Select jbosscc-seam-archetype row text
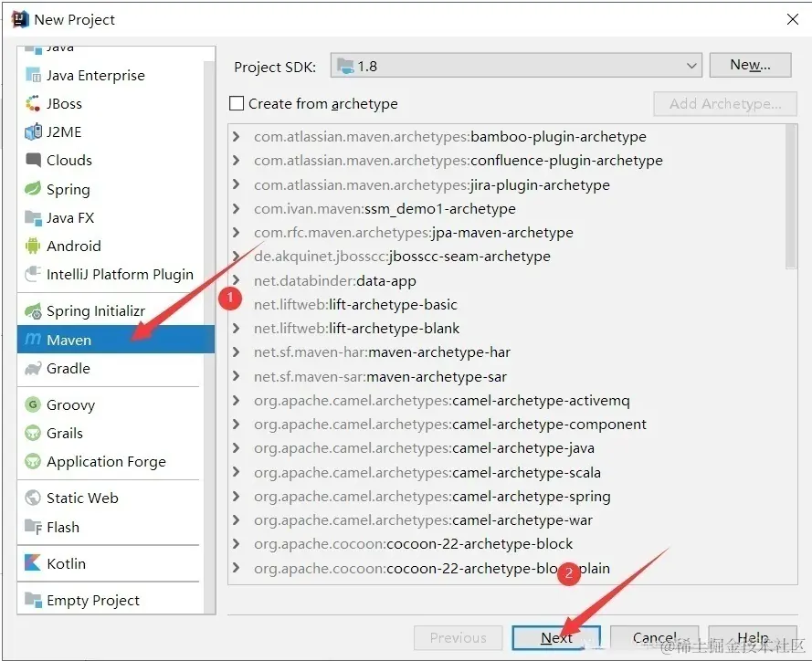This screenshot has height=661, width=812. click(402, 257)
